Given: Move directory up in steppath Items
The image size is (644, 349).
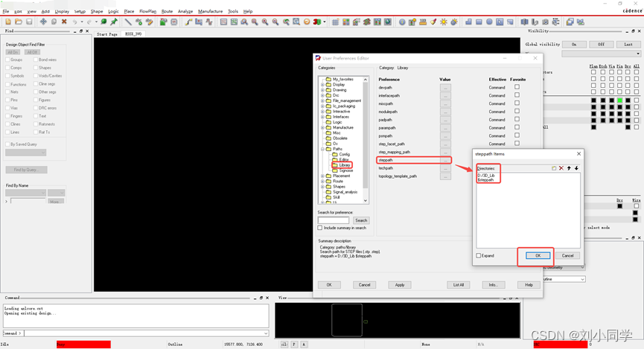Looking at the screenshot, I should 569,168.
